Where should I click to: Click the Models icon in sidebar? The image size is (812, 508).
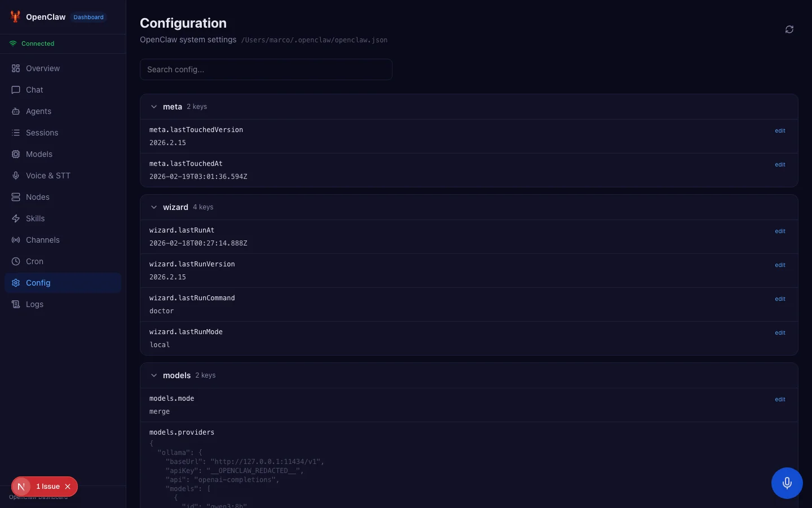coord(16,154)
